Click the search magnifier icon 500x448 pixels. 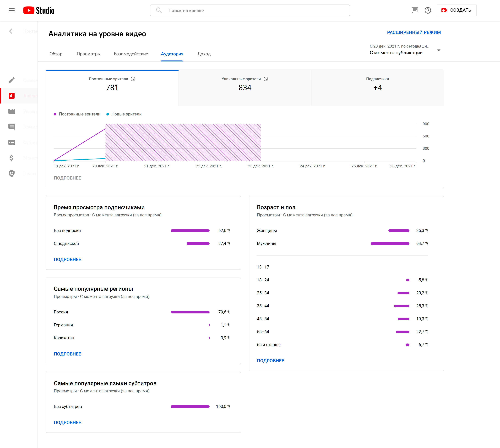pos(159,10)
